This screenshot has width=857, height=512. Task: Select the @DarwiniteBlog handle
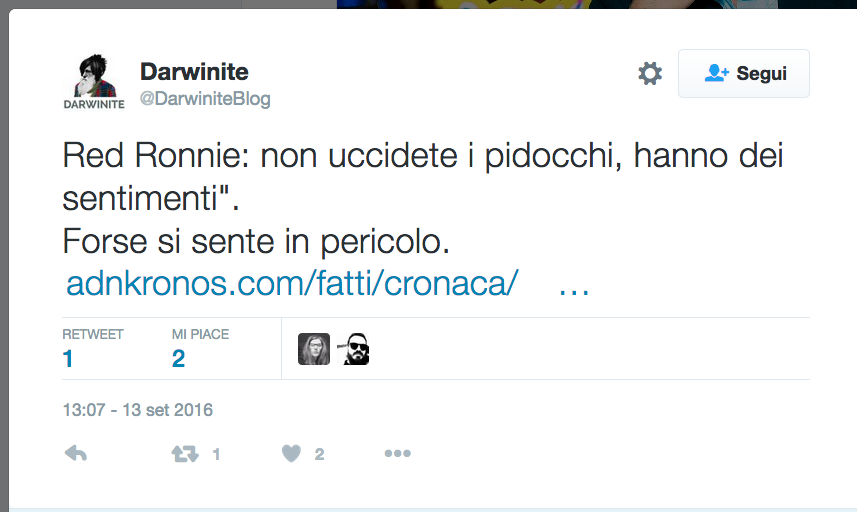205,99
